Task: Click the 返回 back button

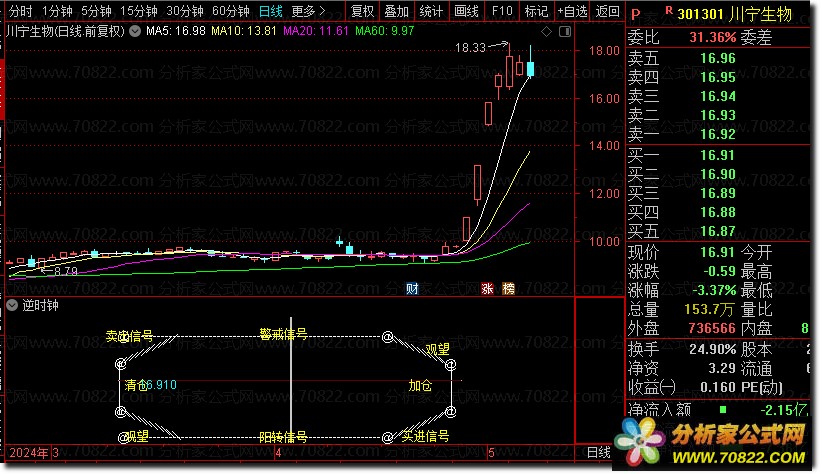Action: point(608,11)
